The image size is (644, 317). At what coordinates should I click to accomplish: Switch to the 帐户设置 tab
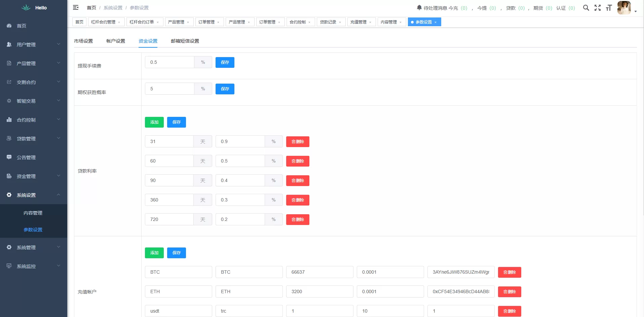click(x=116, y=41)
